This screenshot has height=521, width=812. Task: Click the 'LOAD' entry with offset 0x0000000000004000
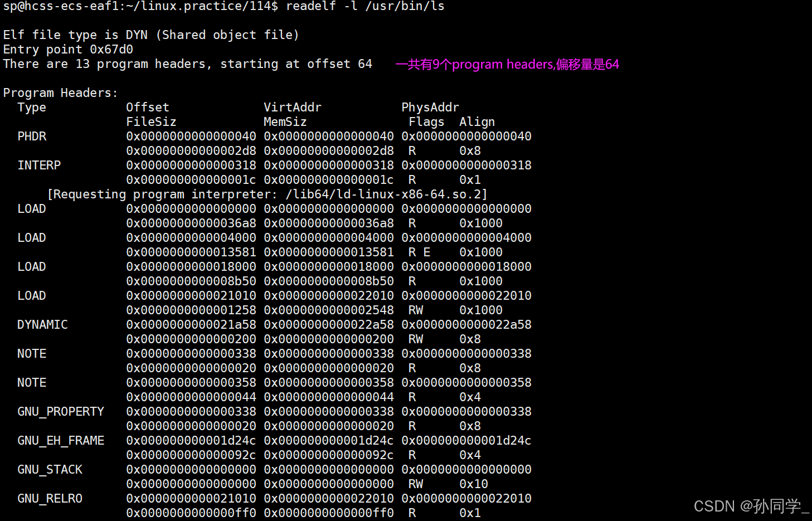32,238
